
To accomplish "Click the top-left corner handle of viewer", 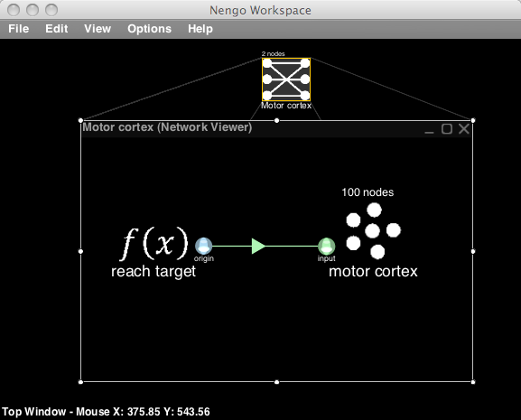I will (x=80, y=120).
